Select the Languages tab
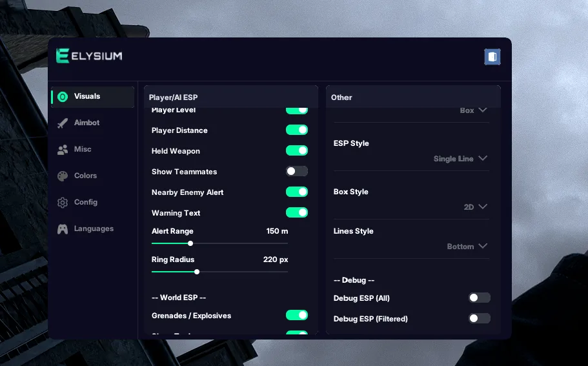Image resolution: width=588 pixels, height=366 pixels. click(x=93, y=229)
